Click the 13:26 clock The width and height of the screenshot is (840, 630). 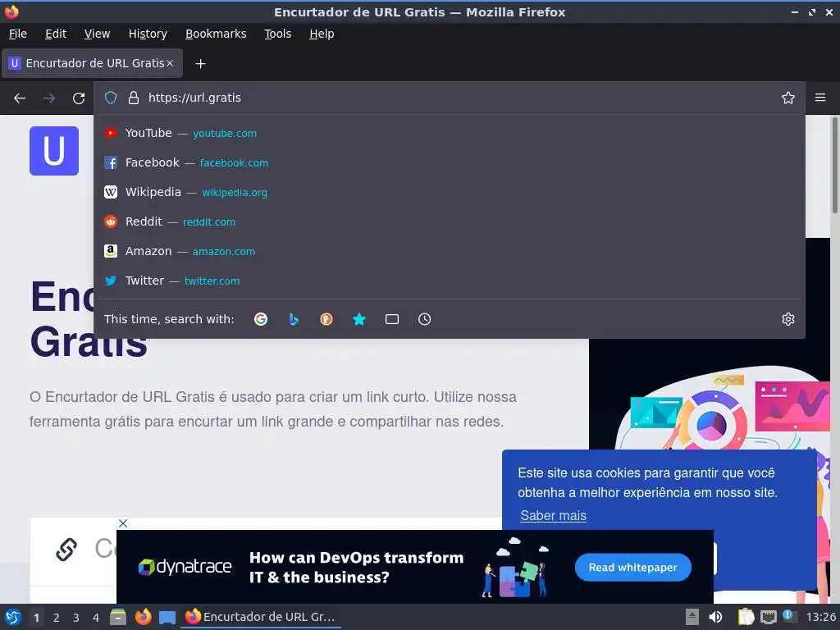pyautogui.click(x=820, y=617)
